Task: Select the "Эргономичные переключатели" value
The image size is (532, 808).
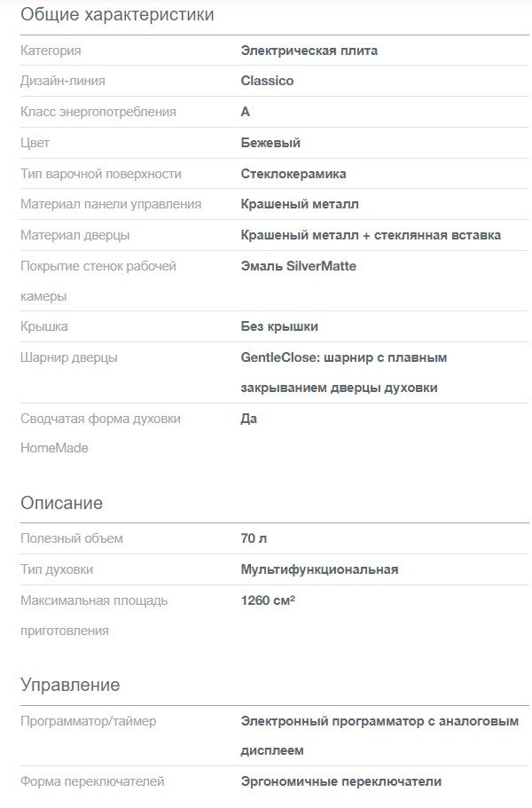Action: point(340,781)
